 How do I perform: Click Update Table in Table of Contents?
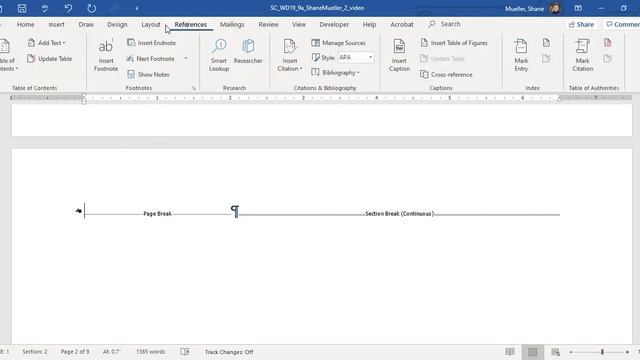tap(49, 58)
